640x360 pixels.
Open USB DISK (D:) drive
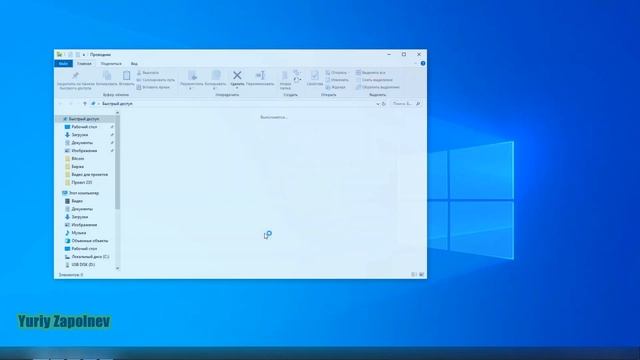point(83,265)
